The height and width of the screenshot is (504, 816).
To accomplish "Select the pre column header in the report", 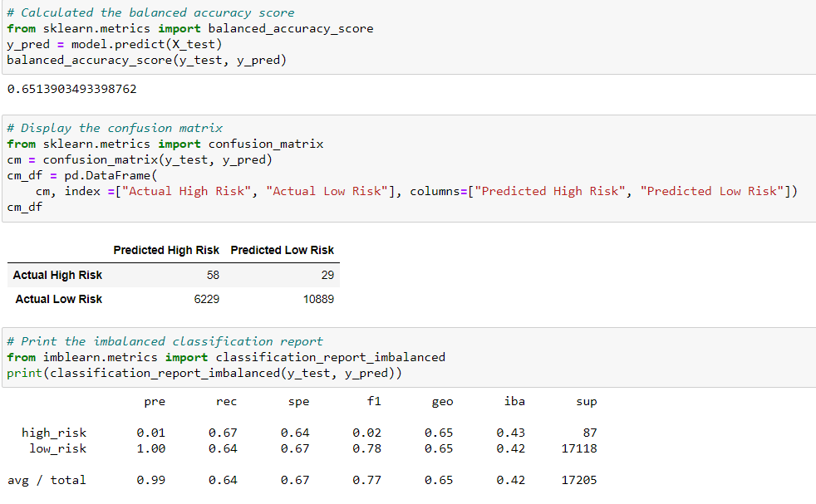I will point(155,401).
